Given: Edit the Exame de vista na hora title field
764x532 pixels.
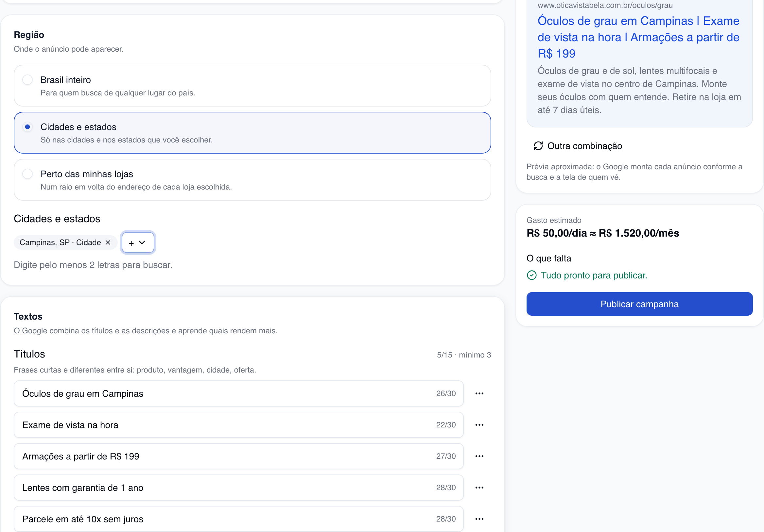Looking at the screenshot, I should [x=238, y=424].
